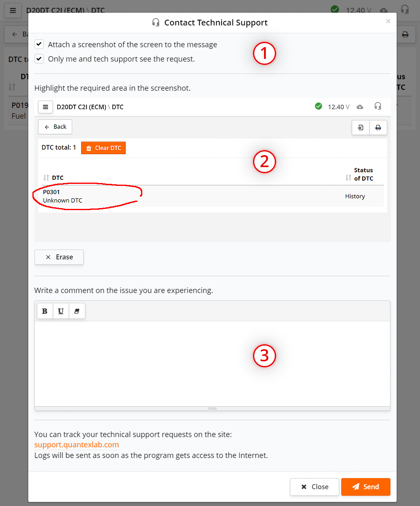Image resolution: width=420 pixels, height=506 pixels.
Task: Click the headset icon in the preview header
Action: pos(378,107)
